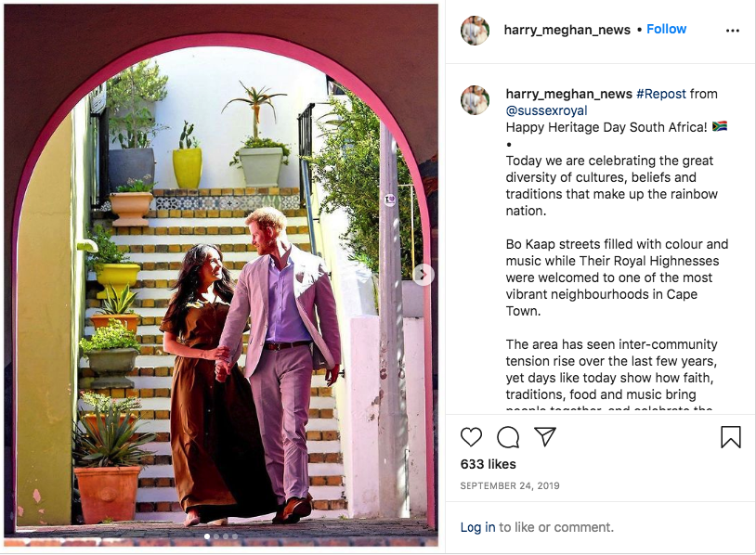Click the couple photo image

click(221, 276)
